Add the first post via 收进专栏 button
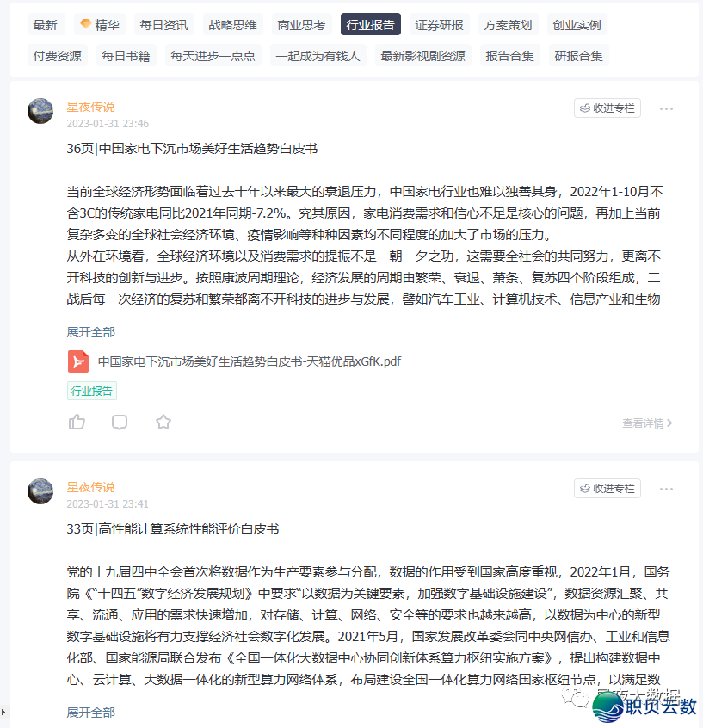 click(607, 108)
